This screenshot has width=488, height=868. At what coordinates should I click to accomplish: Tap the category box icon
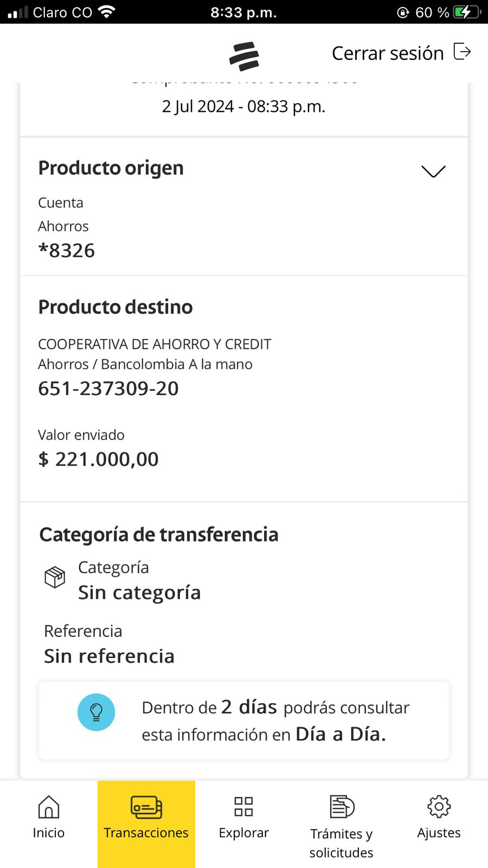(x=55, y=577)
